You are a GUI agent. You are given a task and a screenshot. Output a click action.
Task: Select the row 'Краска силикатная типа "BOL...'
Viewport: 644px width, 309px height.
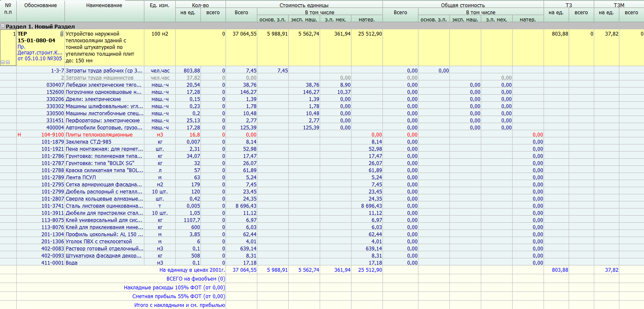pos(322,170)
